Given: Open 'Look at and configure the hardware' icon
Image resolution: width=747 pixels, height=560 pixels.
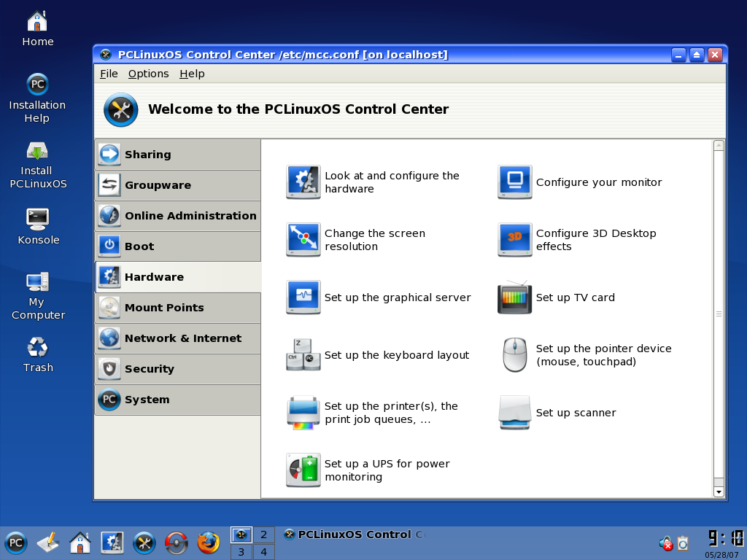Looking at the screenshot, I should coord(303,182).
